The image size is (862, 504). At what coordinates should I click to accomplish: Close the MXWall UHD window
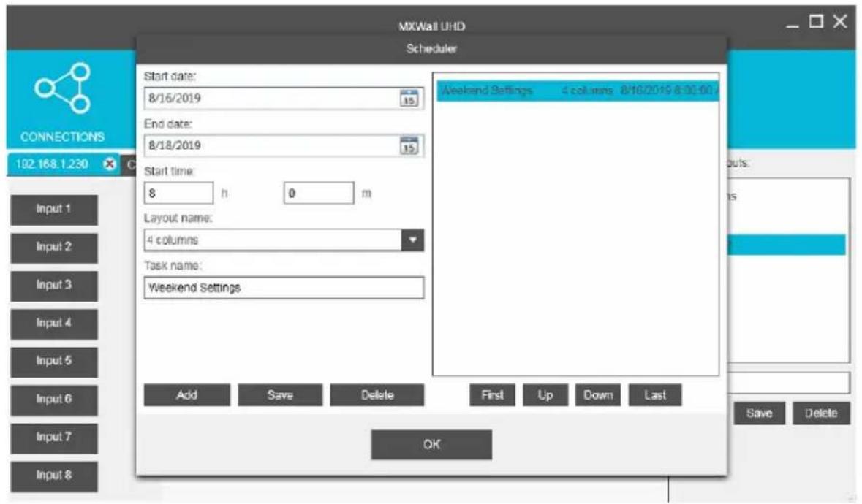[x=840, y=21]
